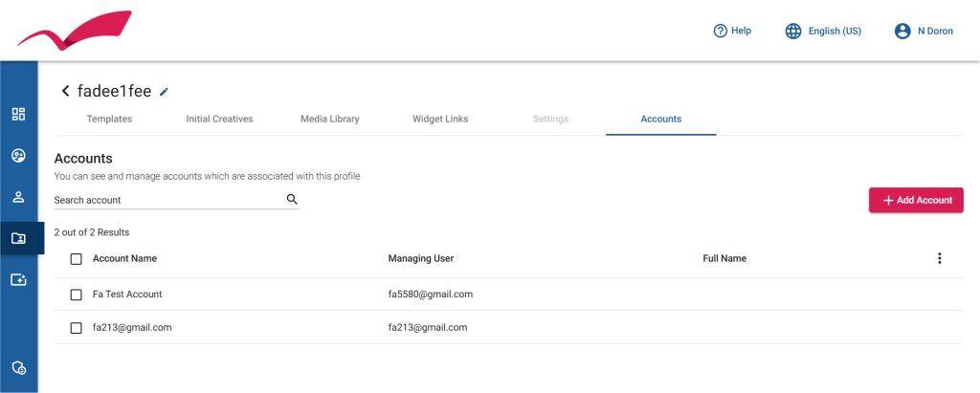
Task: Open the dashboard grid icon in sidebar
Action: coord(18,114)
